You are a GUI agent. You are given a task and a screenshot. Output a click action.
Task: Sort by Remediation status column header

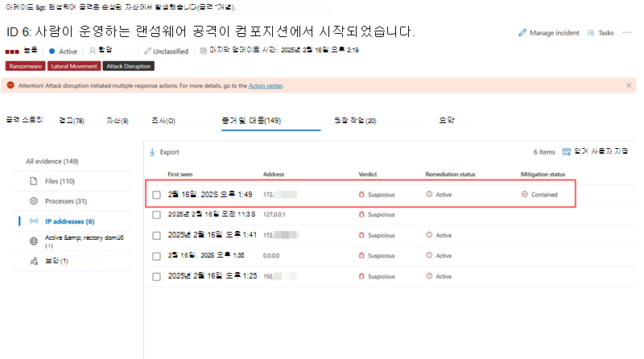(x=450, y=174)
